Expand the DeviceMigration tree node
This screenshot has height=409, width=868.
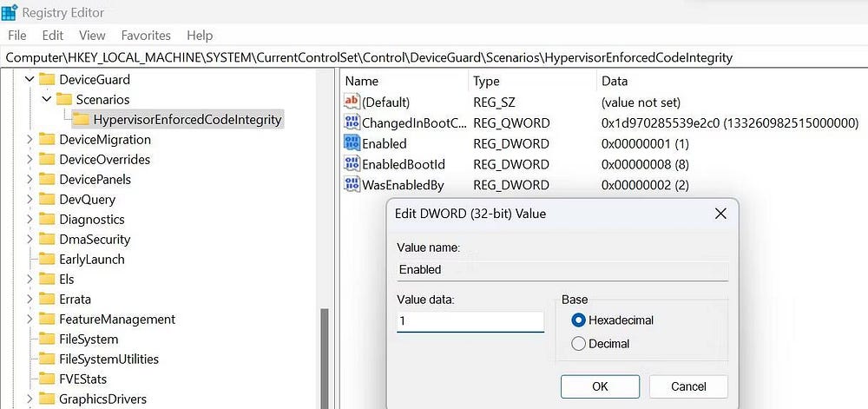coord(30,140)
